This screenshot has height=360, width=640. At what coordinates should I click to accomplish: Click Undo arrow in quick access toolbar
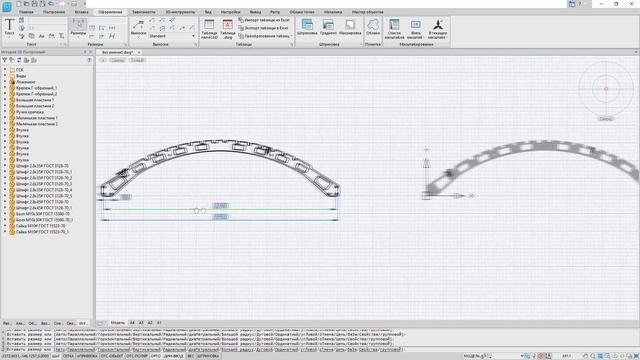pos(51,4)
